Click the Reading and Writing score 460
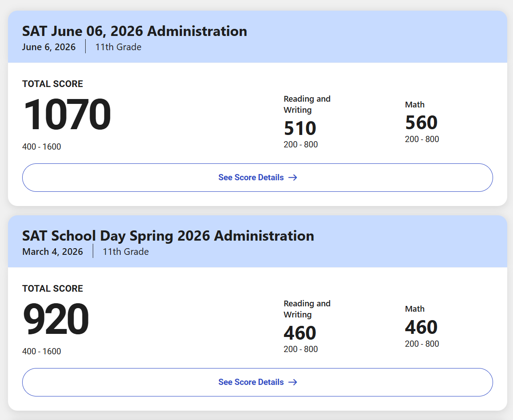This screenshot has height=420, width=513. (300, 333)
